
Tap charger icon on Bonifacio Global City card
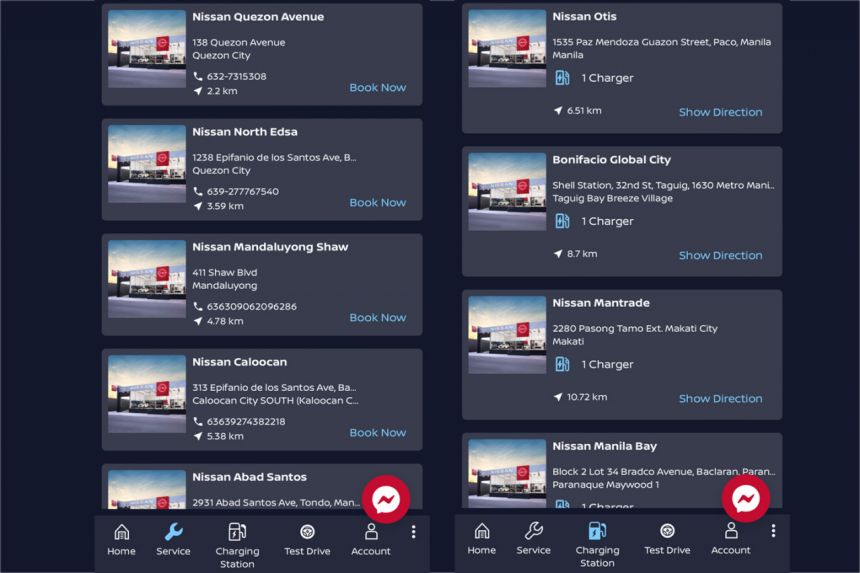pyautogui.click(x=562, y=221)
